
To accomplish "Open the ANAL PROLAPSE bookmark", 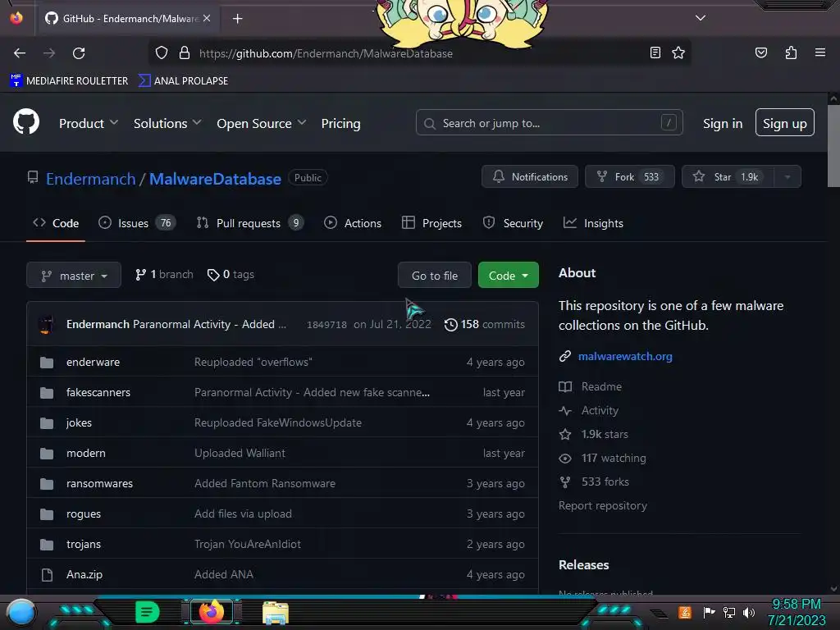I will point(183,81).
